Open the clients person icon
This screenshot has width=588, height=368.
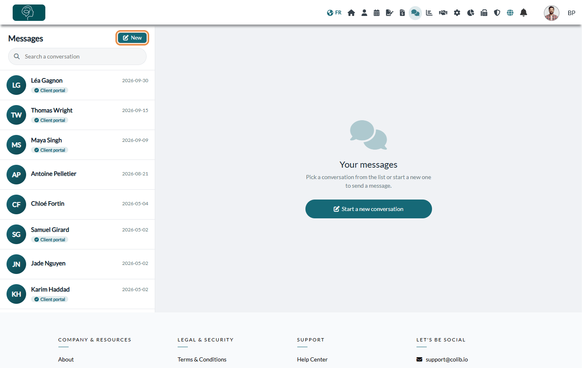point(364,13)
